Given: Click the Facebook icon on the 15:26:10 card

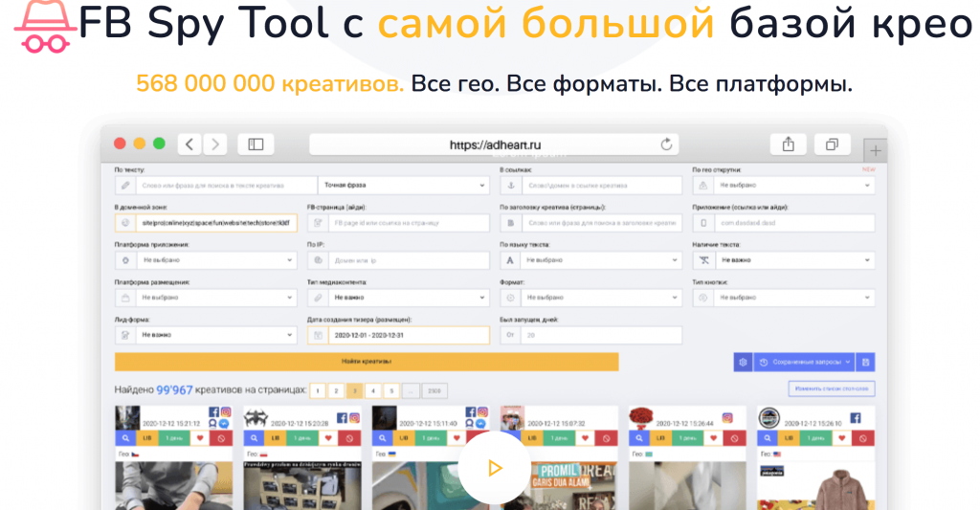Looking at the screenshot, I should tap(856, 417).
